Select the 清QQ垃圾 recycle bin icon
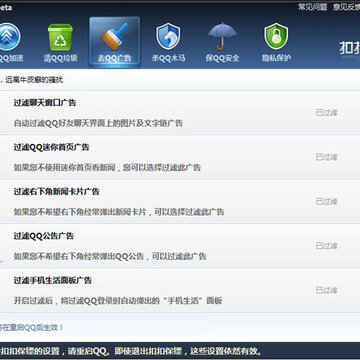 coord(60,37)
